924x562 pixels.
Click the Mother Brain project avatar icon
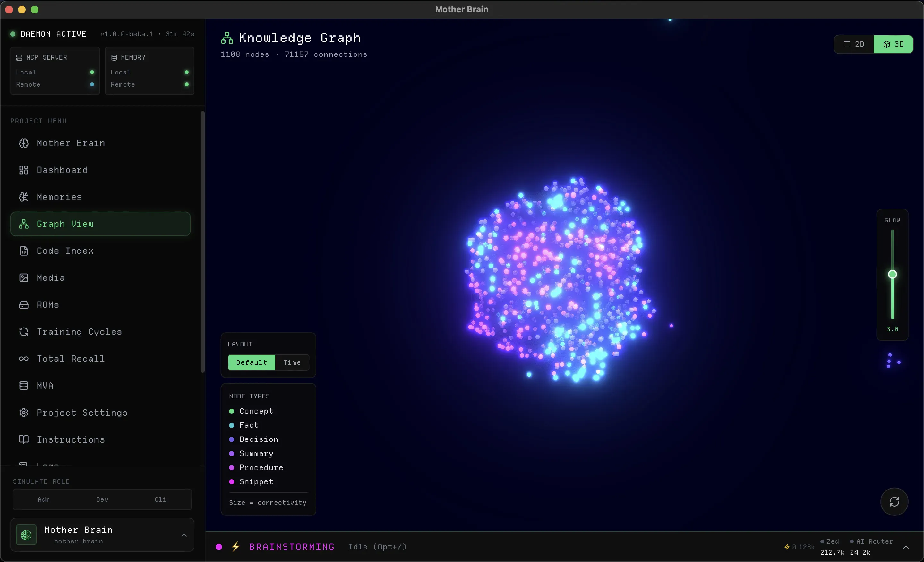click(x=26, y=535)
